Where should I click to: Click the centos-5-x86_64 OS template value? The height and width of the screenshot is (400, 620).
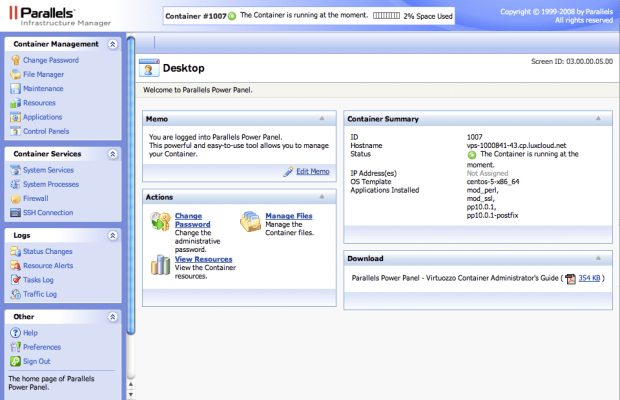pyautogui.click(x=493, y=182)
